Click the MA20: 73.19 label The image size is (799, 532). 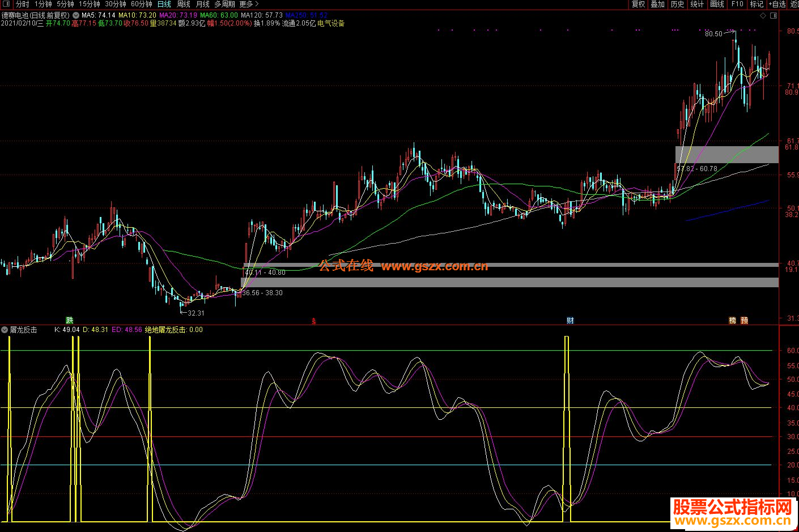pos(178,15)
